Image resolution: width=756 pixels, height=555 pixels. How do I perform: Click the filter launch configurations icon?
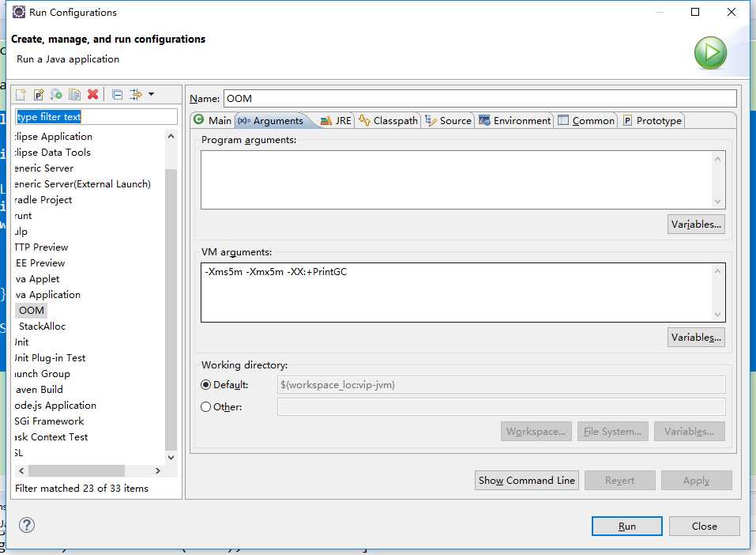pyautogui.click(x=136, y=95)
